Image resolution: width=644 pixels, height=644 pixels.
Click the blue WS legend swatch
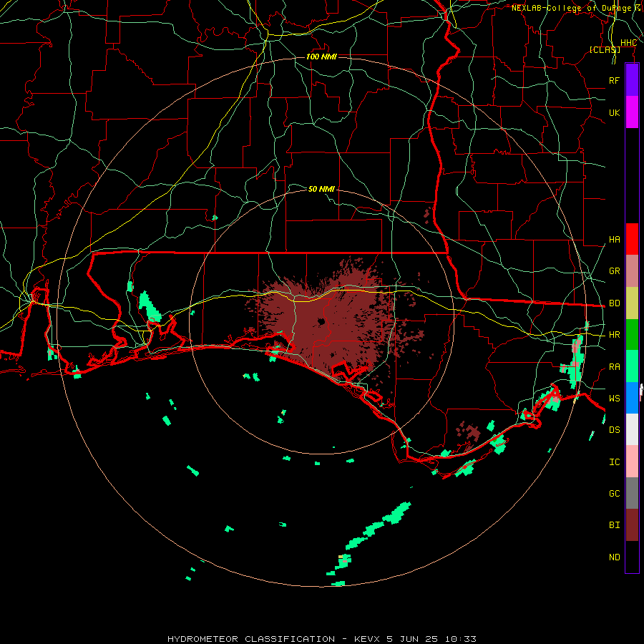[x=632, y=398]
